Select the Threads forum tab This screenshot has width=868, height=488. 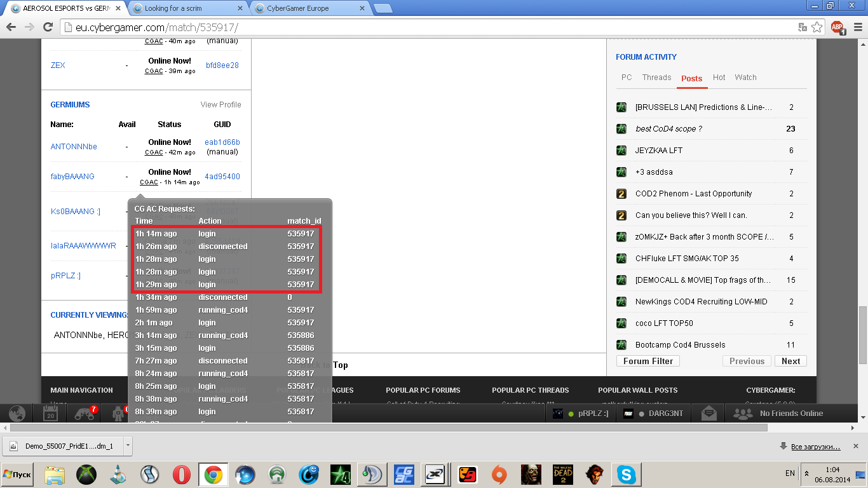[656, 78]
